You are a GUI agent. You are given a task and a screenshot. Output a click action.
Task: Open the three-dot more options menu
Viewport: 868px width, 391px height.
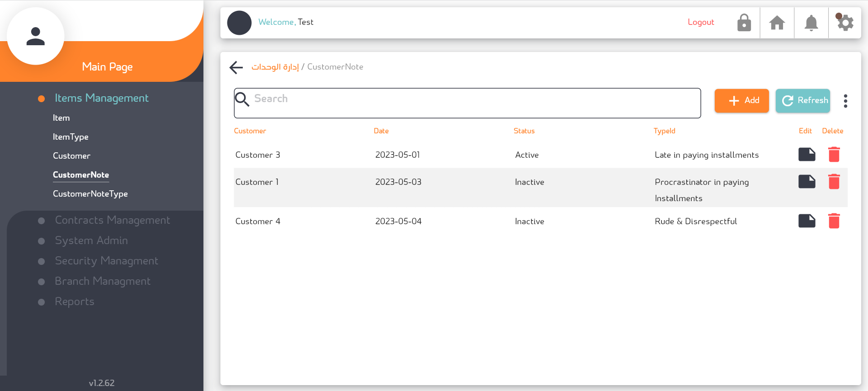point(845,101)
